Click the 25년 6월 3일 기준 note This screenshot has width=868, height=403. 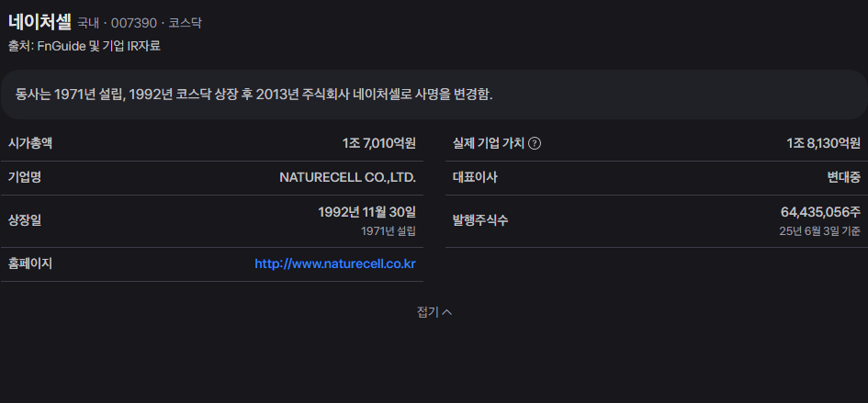click(820, 231)
